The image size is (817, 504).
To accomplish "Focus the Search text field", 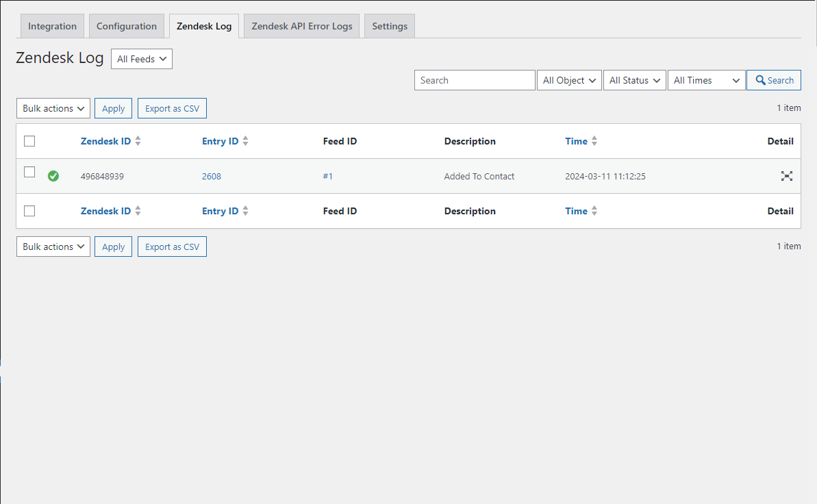I will tap(475, 80).
